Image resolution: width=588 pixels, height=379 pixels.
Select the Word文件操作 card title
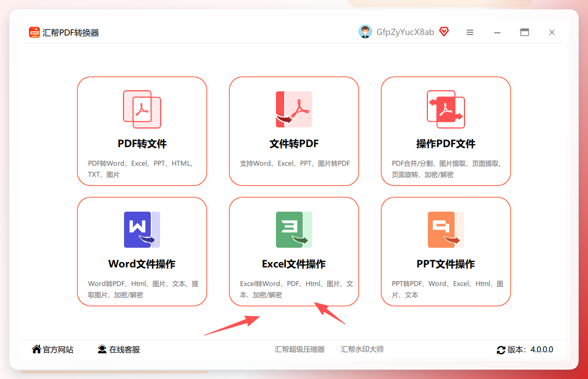(x=142, y=264)
